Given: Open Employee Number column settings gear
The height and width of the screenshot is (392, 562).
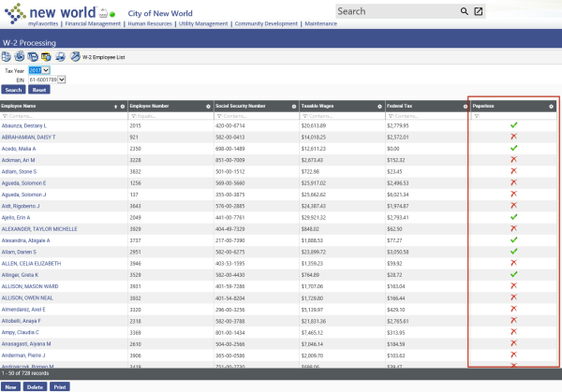Looking at the screenshot, I should [x=208, y=107].
